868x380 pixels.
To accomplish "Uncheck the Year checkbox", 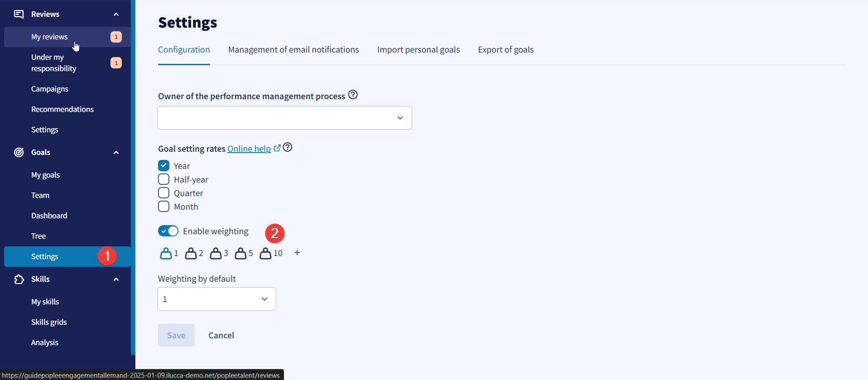I will pos(164,166).
